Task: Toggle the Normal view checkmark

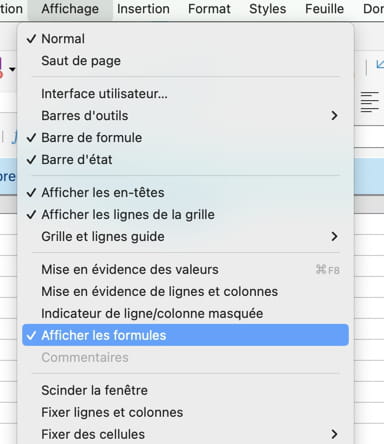Action: (185, 39)
